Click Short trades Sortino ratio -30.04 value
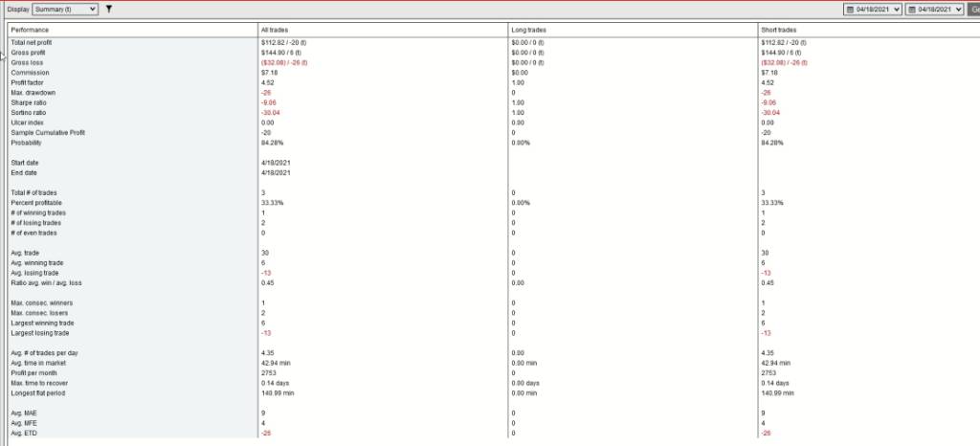The width and height of the screenshot is (980, 446). pos(770,112)
